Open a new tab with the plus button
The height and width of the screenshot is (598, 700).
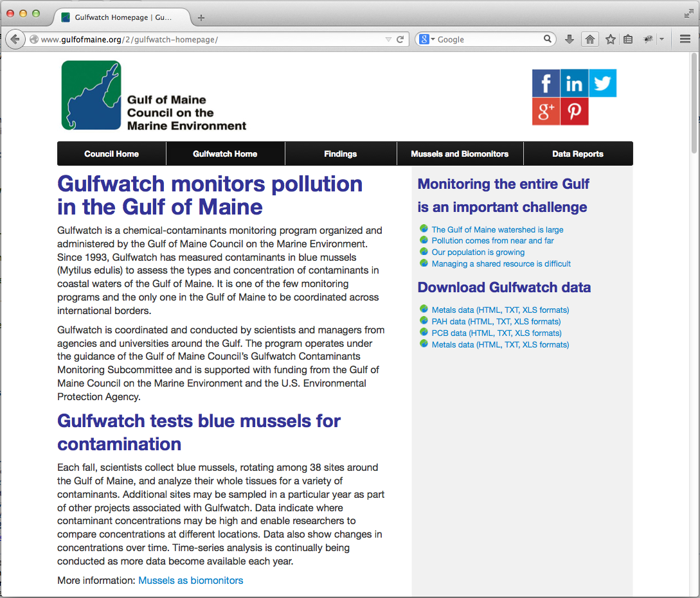201,18
